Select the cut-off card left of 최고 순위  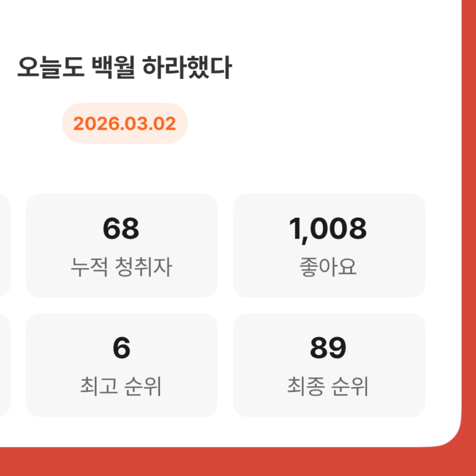click(4, 365)
